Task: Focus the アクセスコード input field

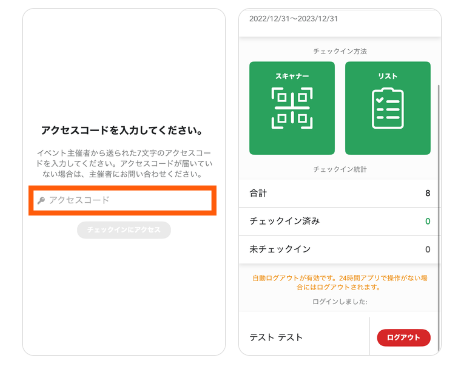Action: [x=122, y=200]
